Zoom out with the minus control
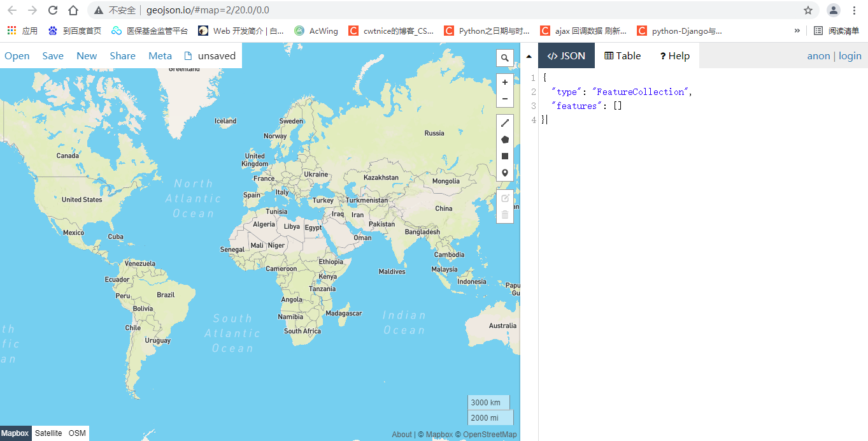 504,99
